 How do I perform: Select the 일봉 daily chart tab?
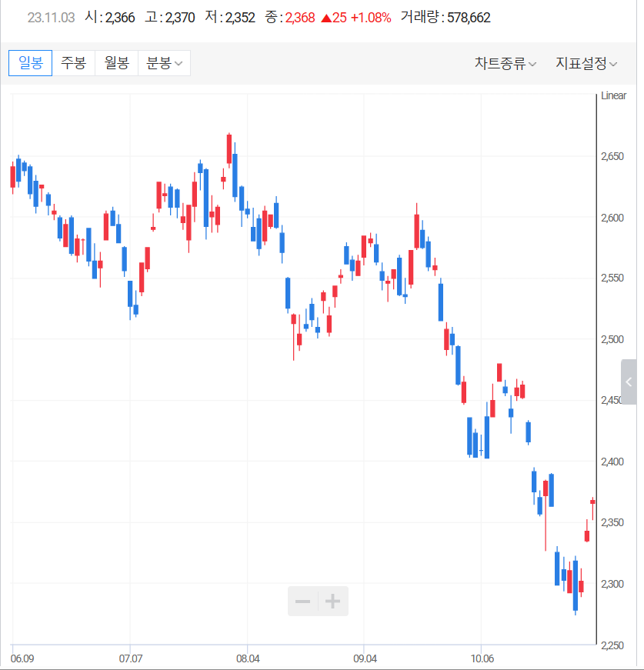[x=30, y=63]
